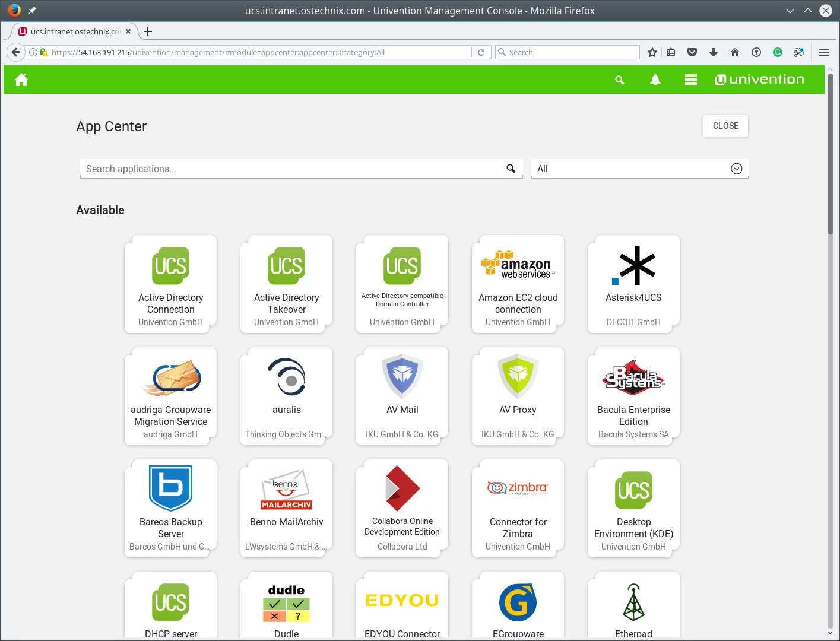
Task: Open the Active Directory Takeover app
Action: click(286, 284)
